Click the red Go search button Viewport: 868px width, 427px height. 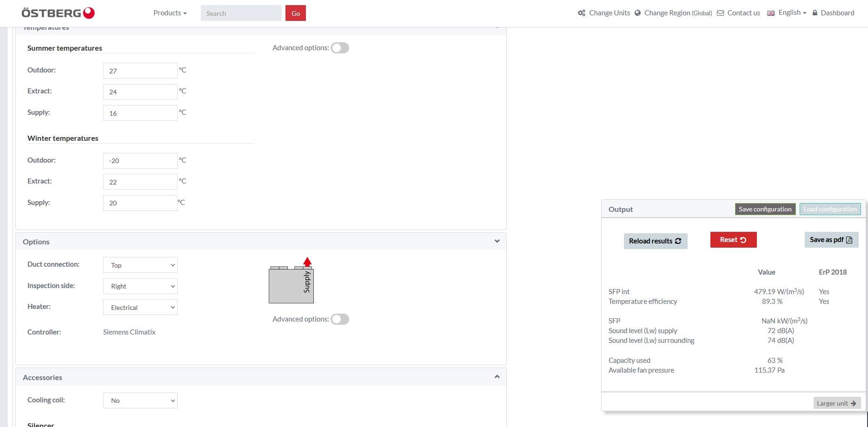point(295,13)
